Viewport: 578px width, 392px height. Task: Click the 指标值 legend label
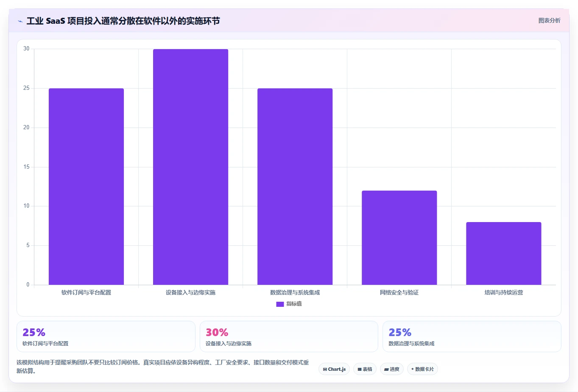click(x=294, y=304)
